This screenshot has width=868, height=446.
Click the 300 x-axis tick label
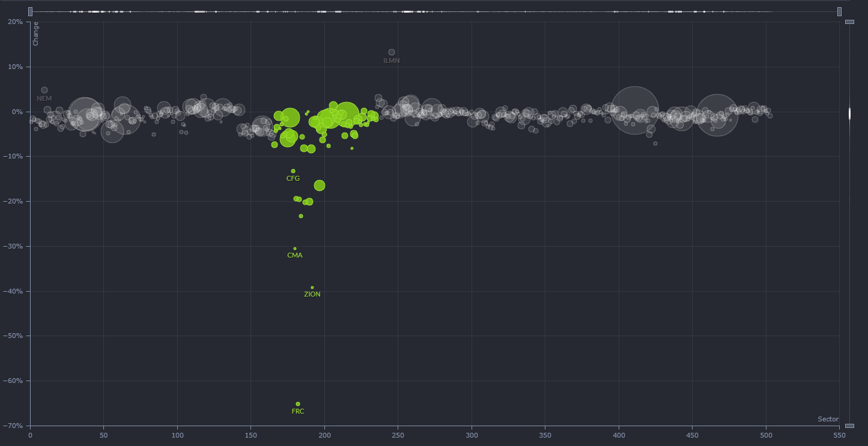pyautogui.click(x=472, y=434)
